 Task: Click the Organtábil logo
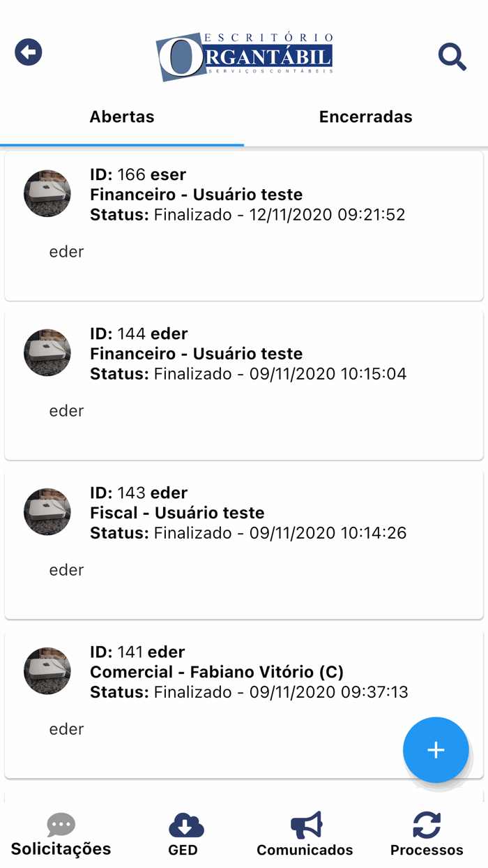tap(244, 52)
